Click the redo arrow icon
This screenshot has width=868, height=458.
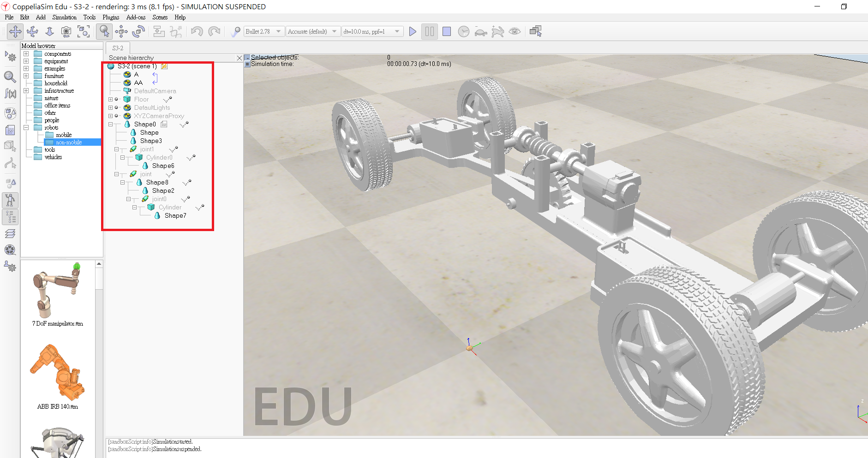(x=214, y=31)
